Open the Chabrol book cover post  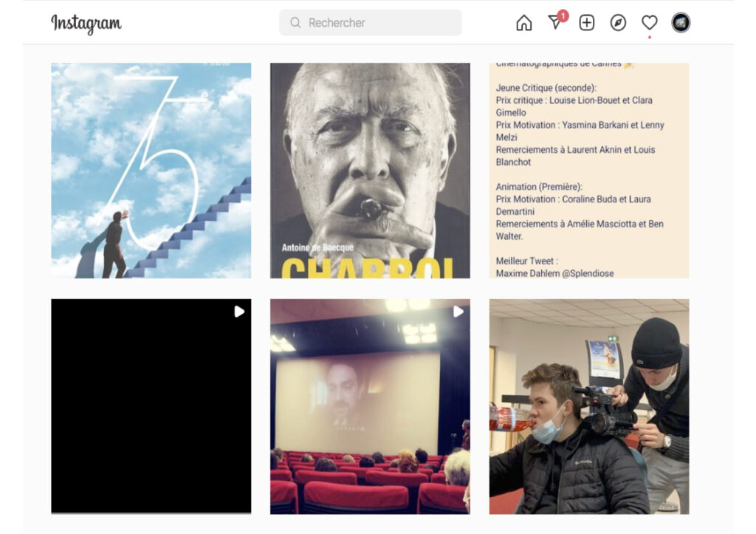pos(370,170)
